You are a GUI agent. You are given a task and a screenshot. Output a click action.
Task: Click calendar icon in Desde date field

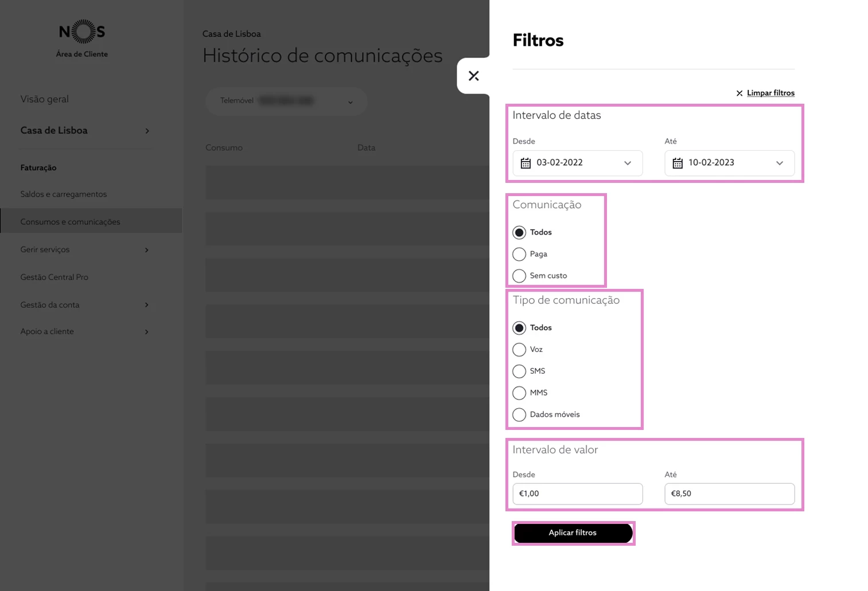(x=526, y=163)
